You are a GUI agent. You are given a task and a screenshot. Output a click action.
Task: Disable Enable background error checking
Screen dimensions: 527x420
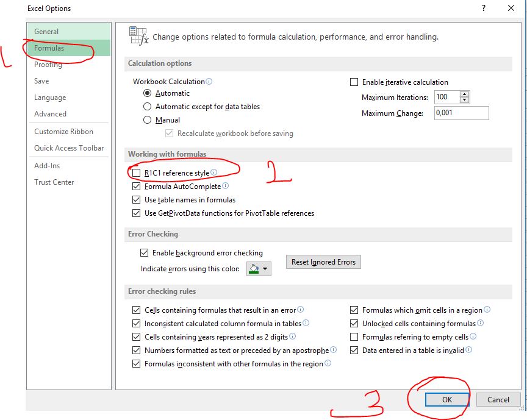point(144,253)
